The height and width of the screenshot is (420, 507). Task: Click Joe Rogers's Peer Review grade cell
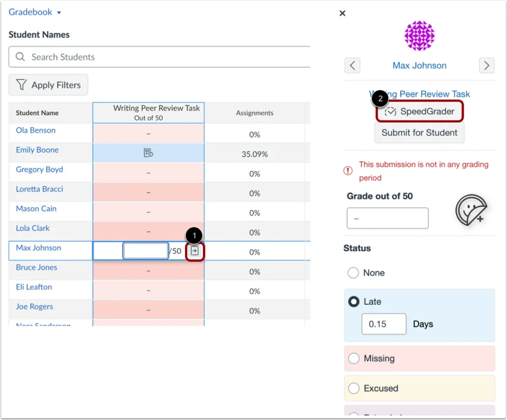[x=148, y=310]
